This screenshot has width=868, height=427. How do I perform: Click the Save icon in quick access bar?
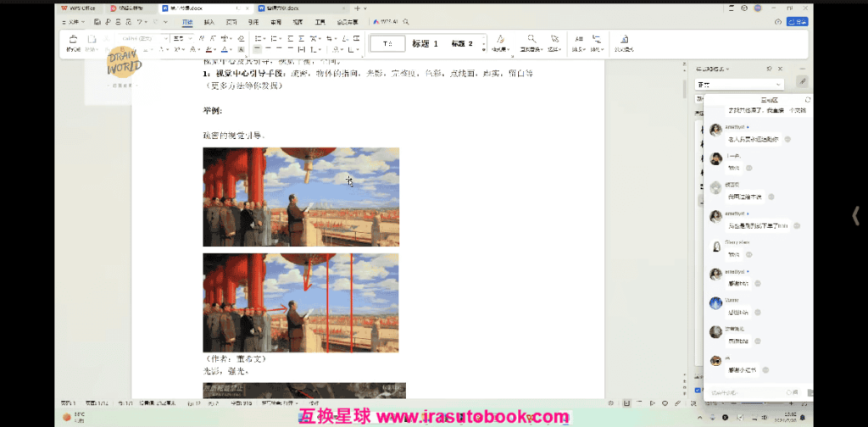pyautogui.click(x=97, y=22)
